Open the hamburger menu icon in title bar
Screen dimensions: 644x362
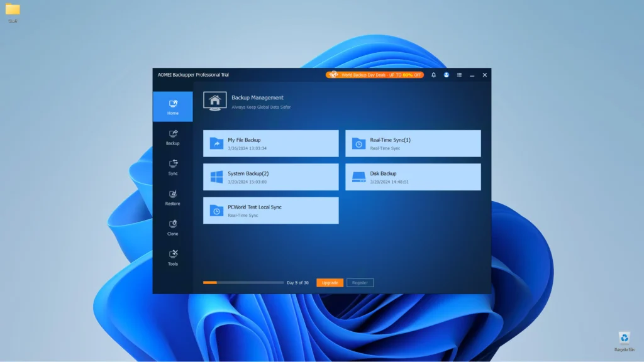click(x=459, y=75)
